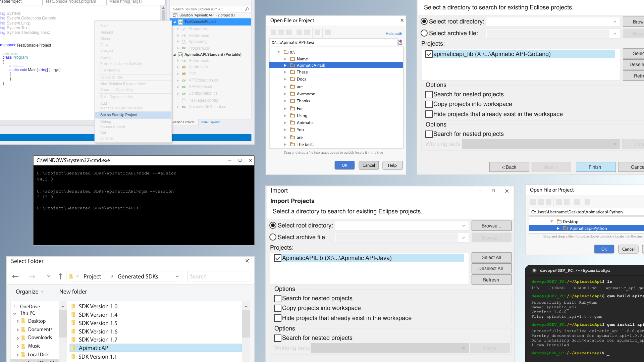Click the Music folder icon in Select Folder sidebar
The width and height of the screenshot is (644, 362).
[x=23, y=346]
